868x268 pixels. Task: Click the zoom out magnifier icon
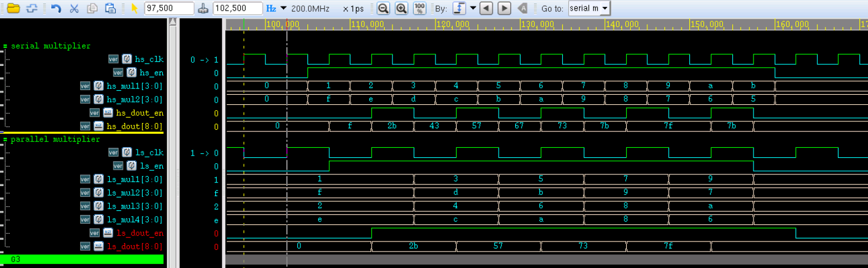click(x=383, y=8)
